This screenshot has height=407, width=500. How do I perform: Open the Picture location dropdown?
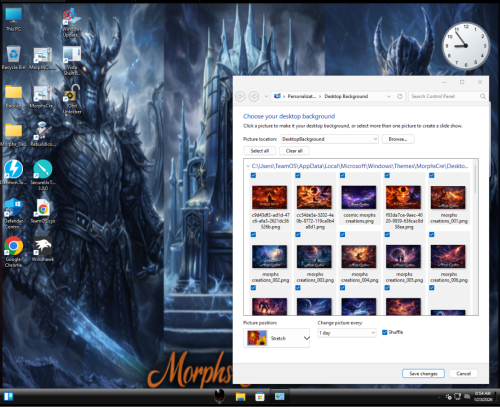point(329,139)
